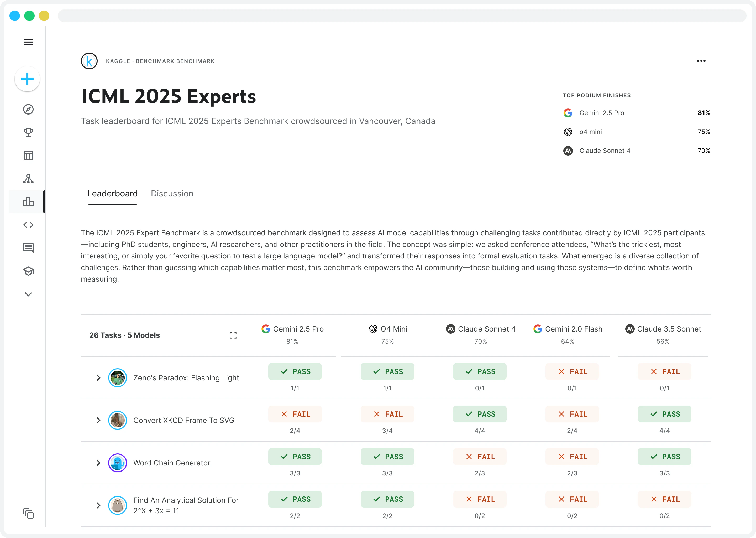Open the trophy Competitions icon
The image size is (756, 538).
point(28,132)
